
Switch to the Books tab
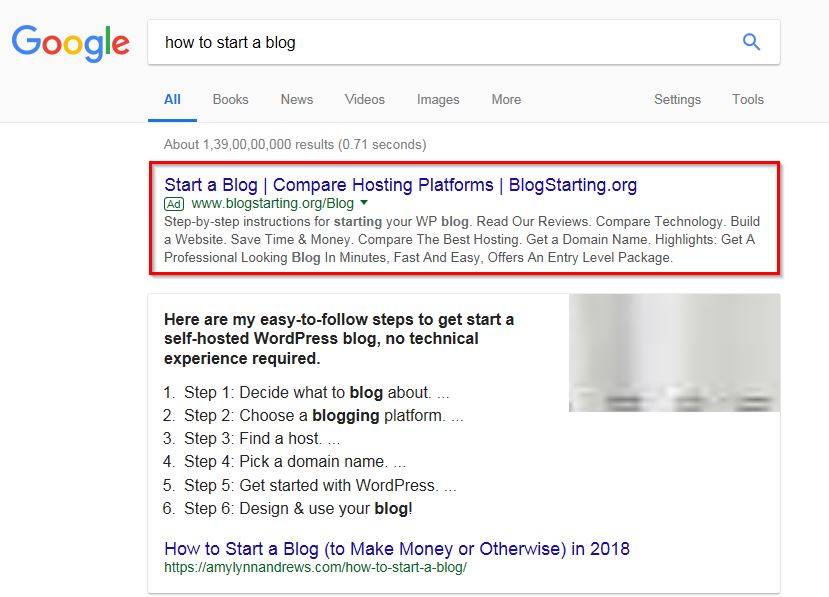click(231, 99)
